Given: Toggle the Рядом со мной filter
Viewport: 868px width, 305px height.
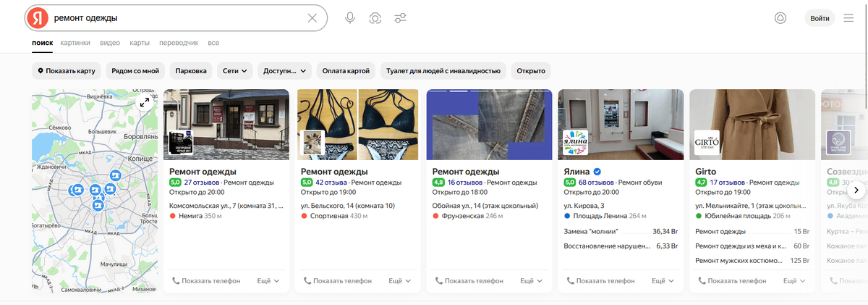Looking at the screenshot, I should tap(135, 71).
